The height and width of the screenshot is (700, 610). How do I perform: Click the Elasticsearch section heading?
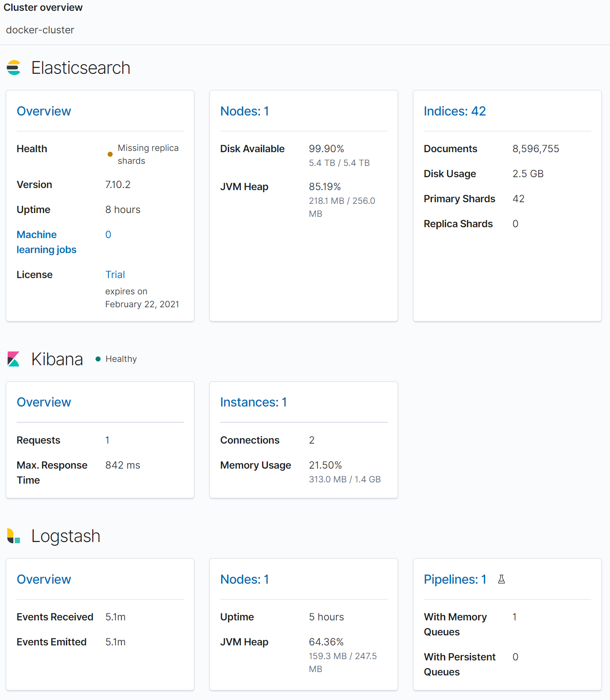(81, 68)
